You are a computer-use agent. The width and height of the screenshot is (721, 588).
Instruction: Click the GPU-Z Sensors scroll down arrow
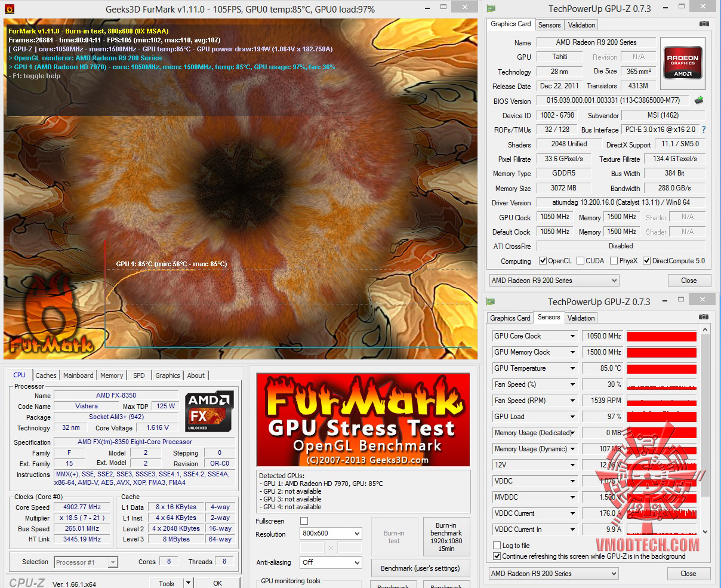tap(705, 532)
